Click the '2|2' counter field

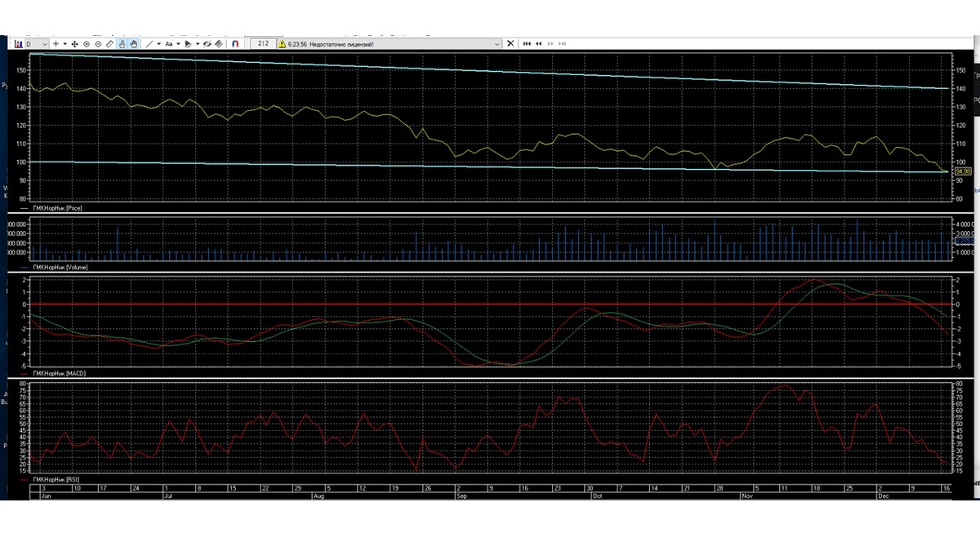tap(263, 43)
